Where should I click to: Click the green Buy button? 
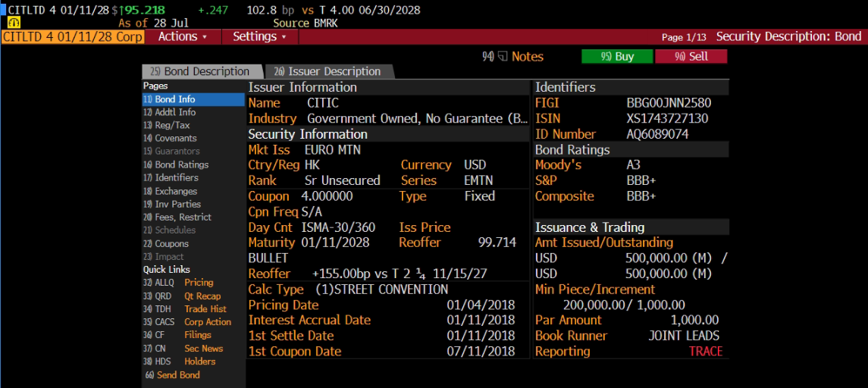(617, 56)
